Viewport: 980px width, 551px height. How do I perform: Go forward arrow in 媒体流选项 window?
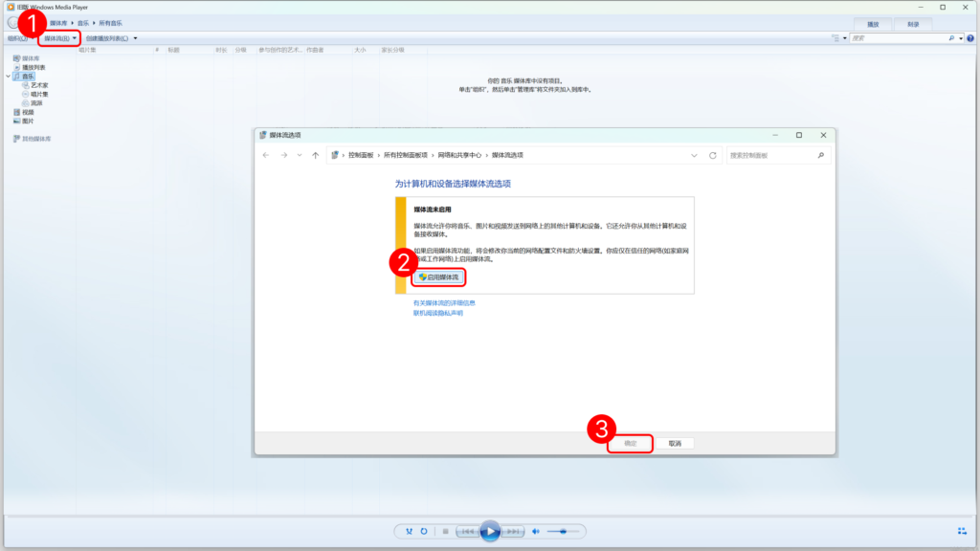click(283, 155)
